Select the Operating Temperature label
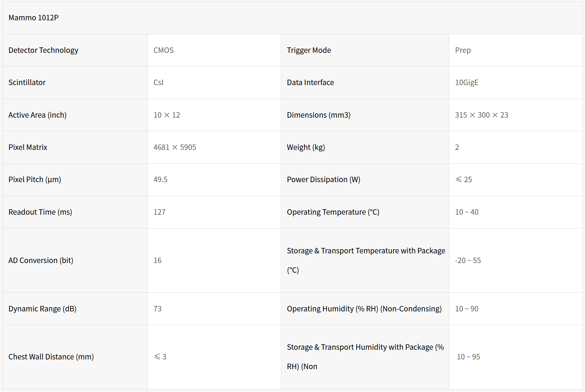This screenshot has height=392, width=585. tap(333, 212)
